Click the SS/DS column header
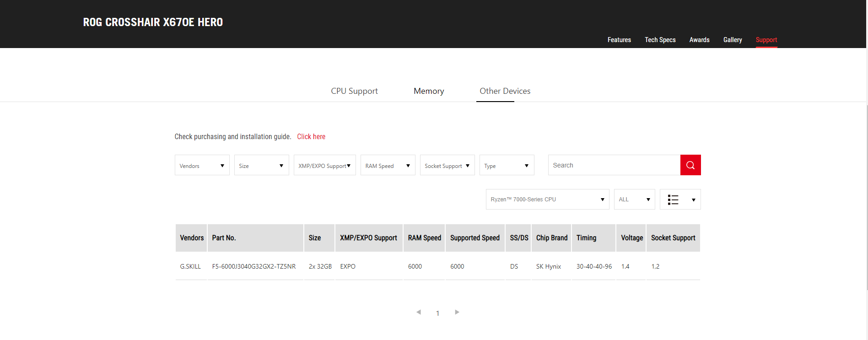This screenshot has width=868, height=340. (518, 238)
